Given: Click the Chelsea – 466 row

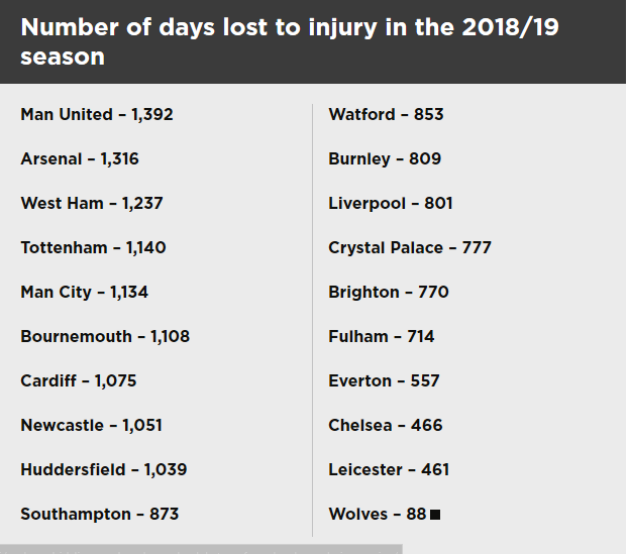Looking at the screenshot, I should click(x=385, y=425).
